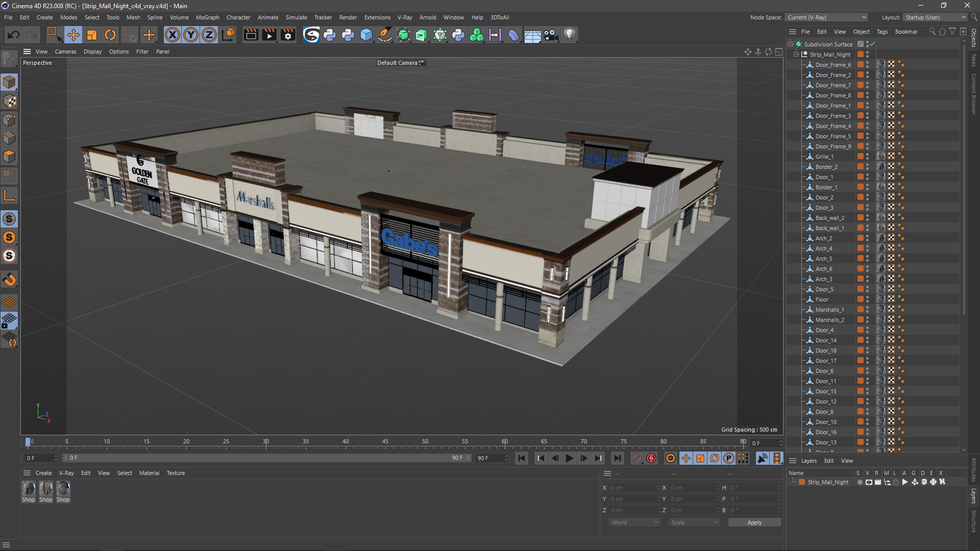This screenshot has width=980, height=551.
Task: Enable Axis tool in left sidebar
Action: click(10, 195)
